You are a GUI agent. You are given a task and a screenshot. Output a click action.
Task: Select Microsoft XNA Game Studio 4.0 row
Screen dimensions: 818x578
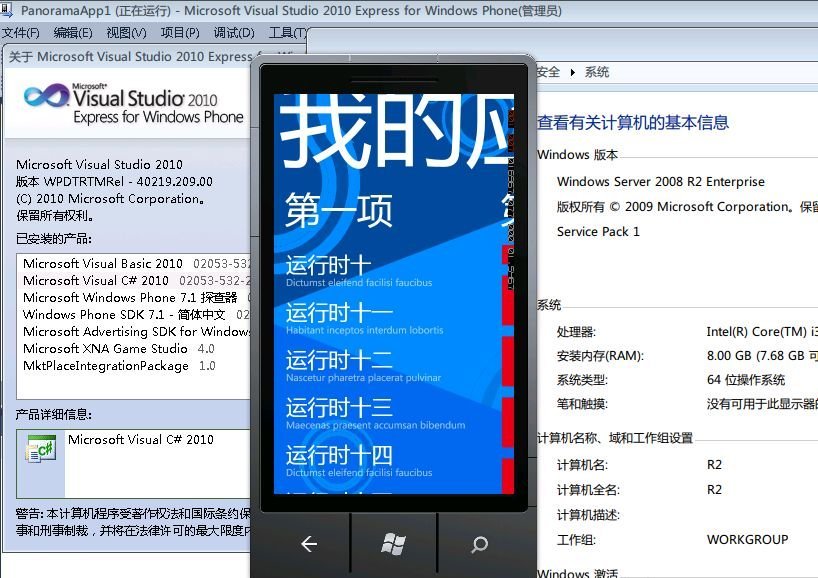134,348
